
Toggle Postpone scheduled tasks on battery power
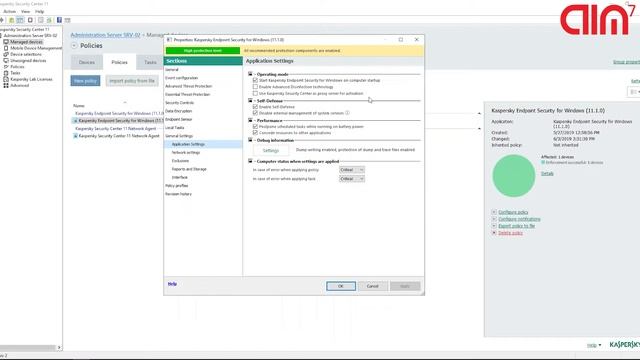click(x=255, y=127)
